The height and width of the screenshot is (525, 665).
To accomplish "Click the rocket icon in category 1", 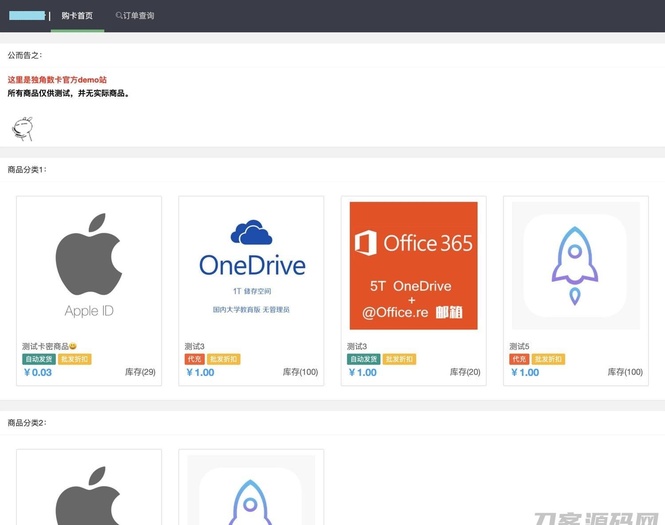I will 575,265.
